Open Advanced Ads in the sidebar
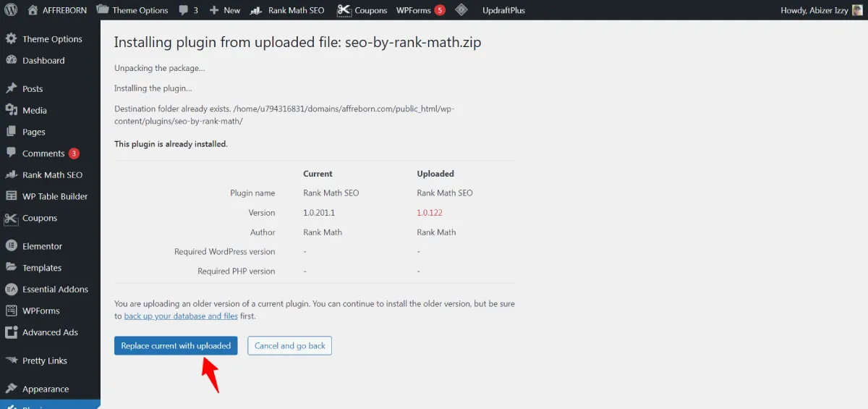The image size is (868, 409). click(x=50, y=332)
